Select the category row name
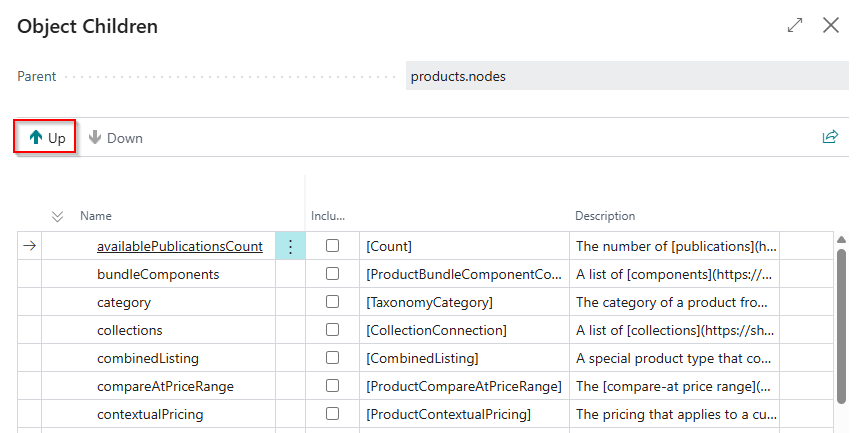The width and height of the screenshot is (859, 433). [x=124, y=303]
